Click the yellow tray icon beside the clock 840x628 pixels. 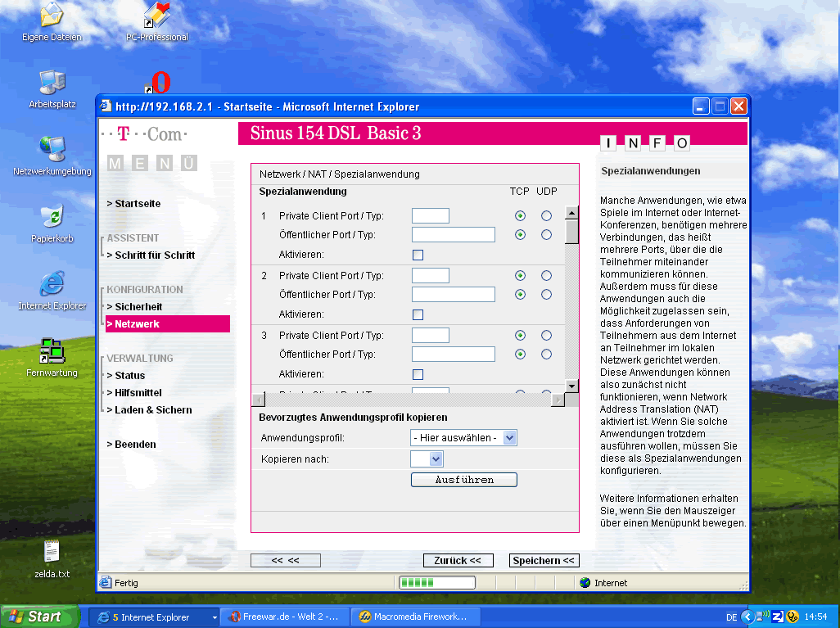(793, 617)
